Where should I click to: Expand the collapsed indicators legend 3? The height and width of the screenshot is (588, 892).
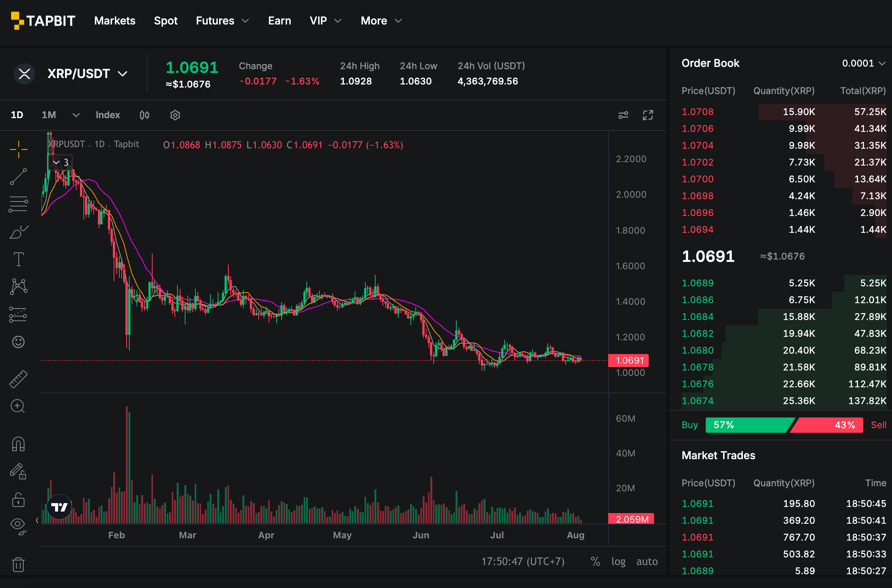(x=61, y=162)
